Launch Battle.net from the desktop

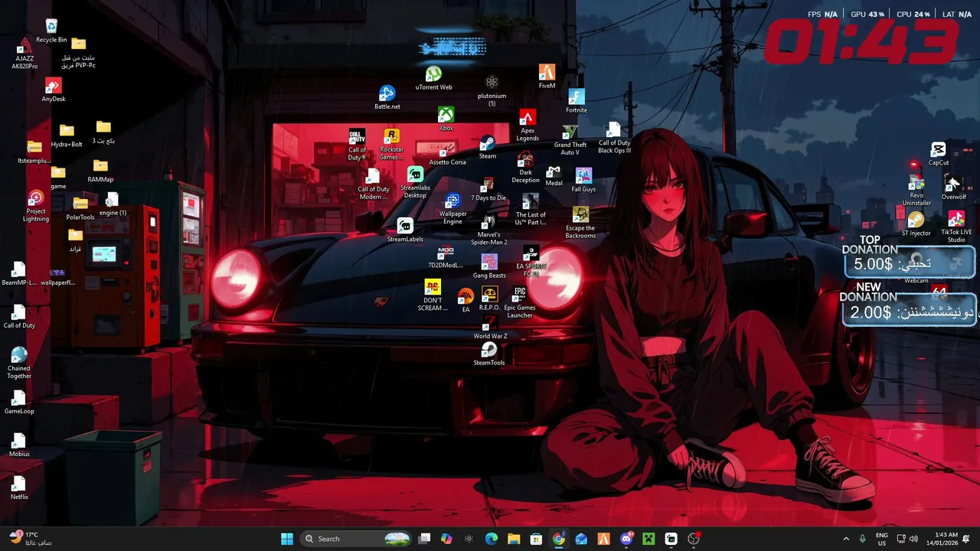tap(387, 98)
